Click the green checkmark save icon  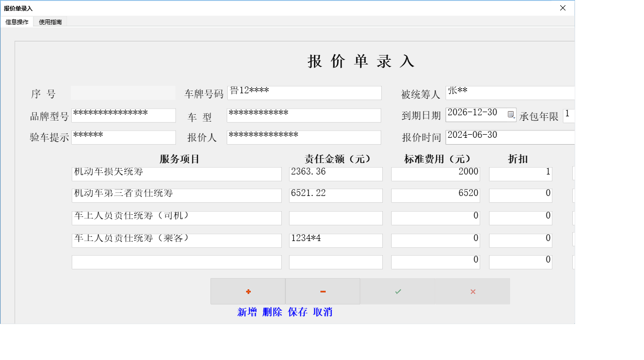[x=397, y=291]
